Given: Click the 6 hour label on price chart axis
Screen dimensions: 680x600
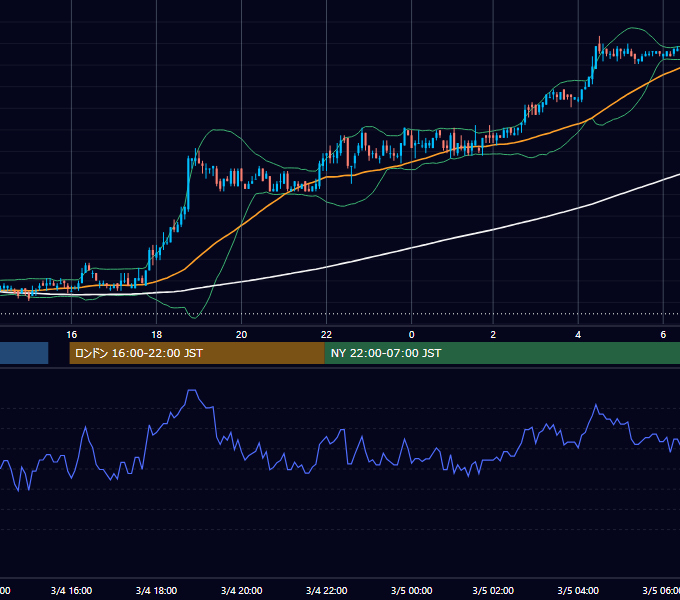Looking at the screenshot, I should click(663, 335).
